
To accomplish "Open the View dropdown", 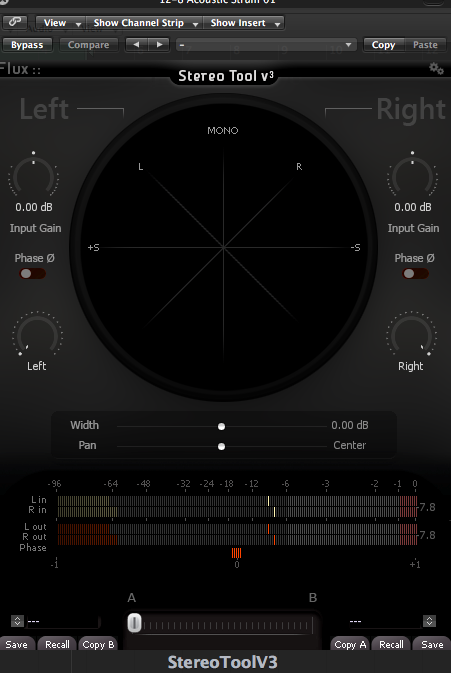I will click(x=61, y=23).
